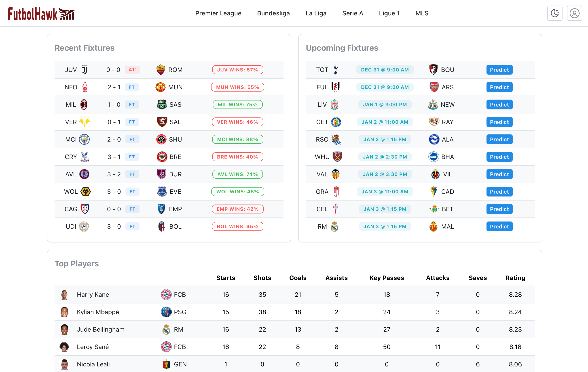Viewport: 588px width, 372px height.
Task: Open the Premier League tab
Action: click(218, 13)
